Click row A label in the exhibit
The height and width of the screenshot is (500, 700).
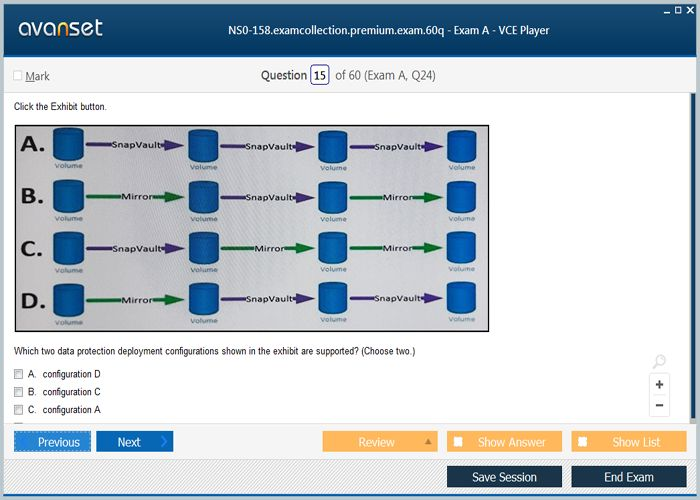[x=33, y=144]
